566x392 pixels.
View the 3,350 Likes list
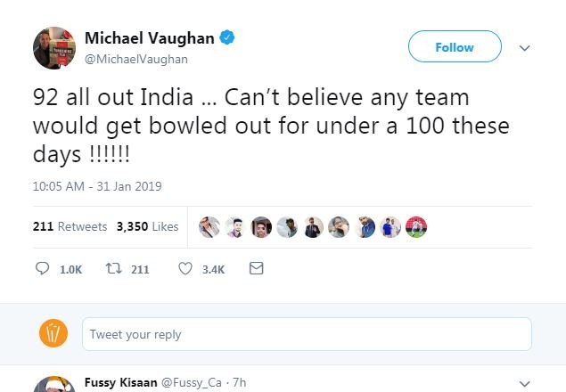(x=147, y=226)
